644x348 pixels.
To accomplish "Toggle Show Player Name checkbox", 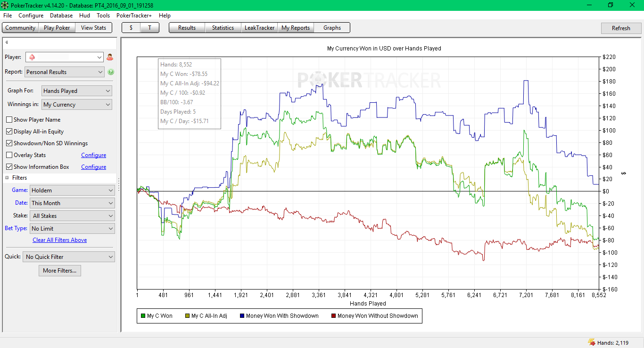I will [9, 120].
